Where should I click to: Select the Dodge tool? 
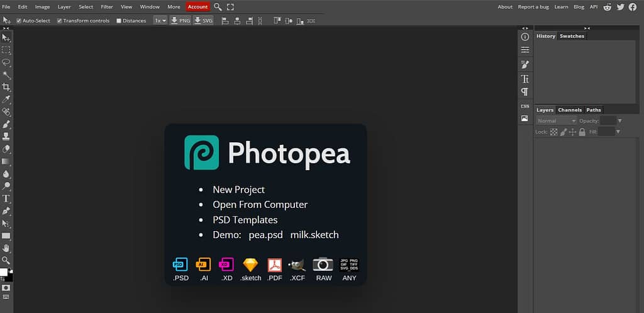point(6,186)
